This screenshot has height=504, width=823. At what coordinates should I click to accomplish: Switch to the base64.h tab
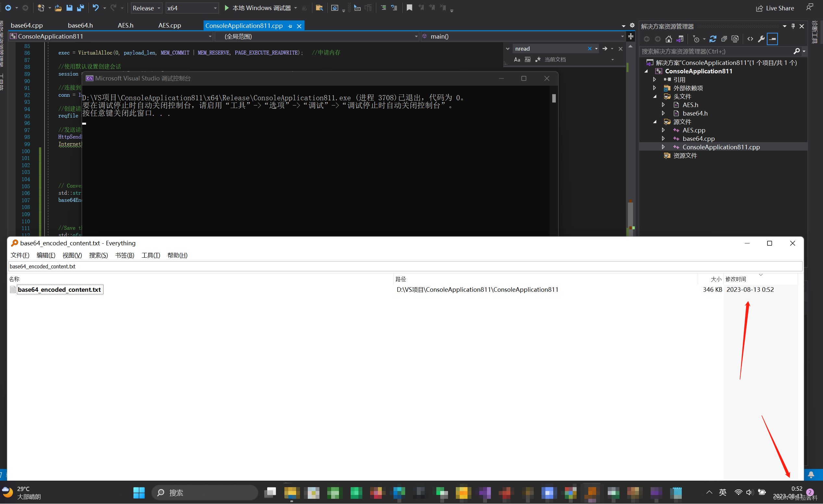point(80,25)
